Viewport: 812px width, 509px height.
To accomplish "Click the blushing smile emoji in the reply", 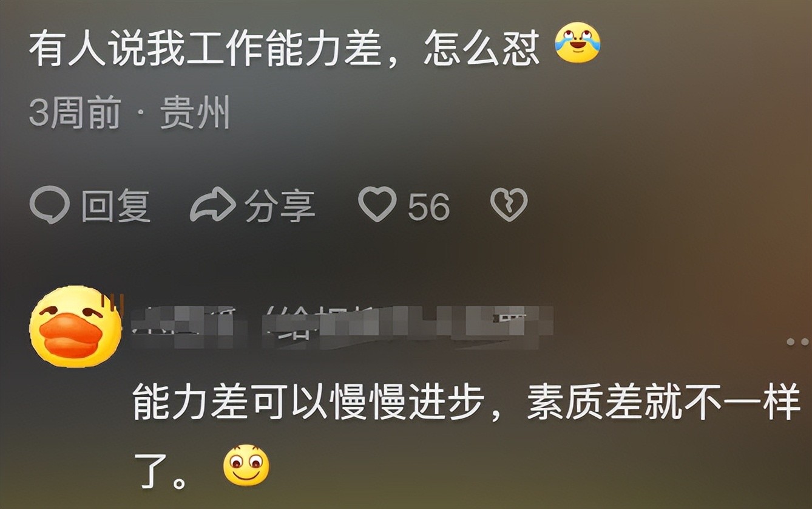I will [246, 465].
